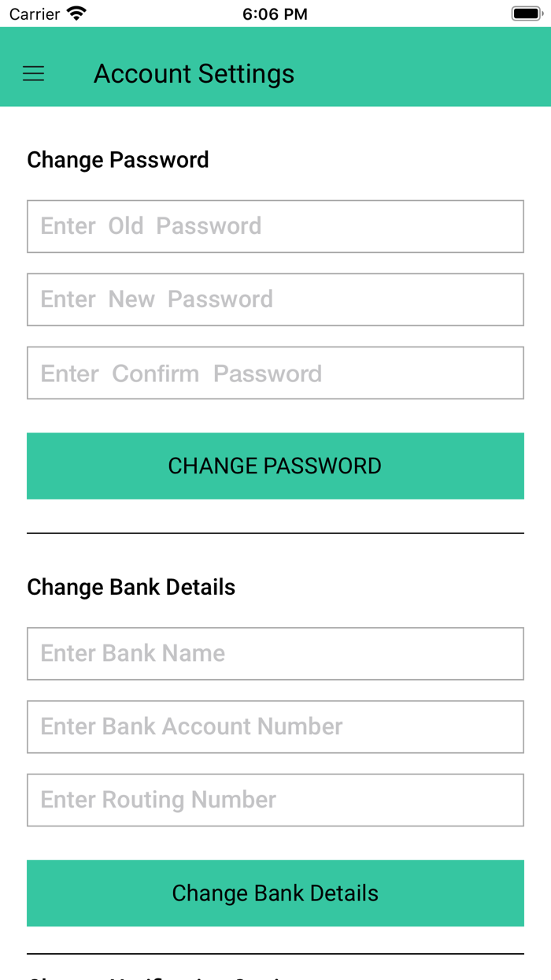Tap the 6:06 PM clock
Screen dimensions: 551x980
tap(275, 13)
